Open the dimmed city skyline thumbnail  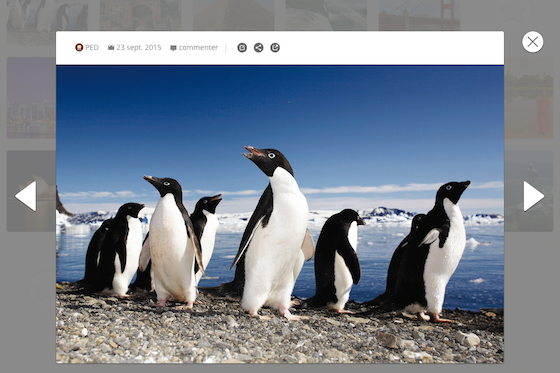coord(31,98)
